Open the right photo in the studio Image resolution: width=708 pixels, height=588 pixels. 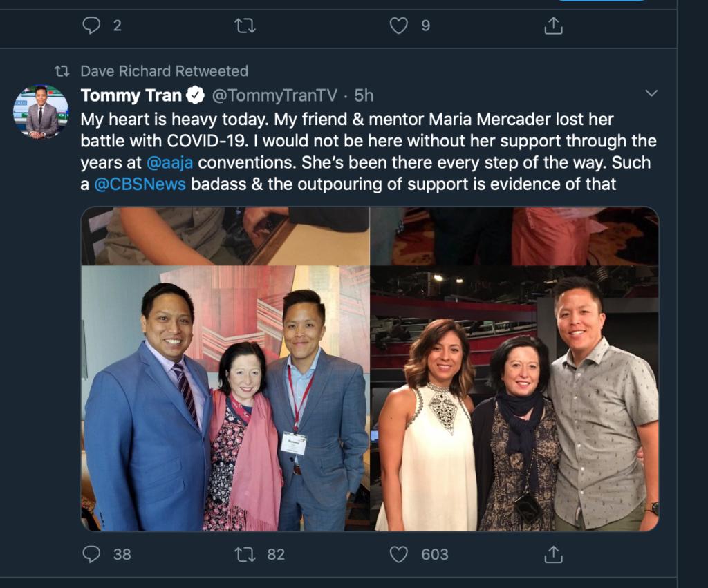coord(514,369)
